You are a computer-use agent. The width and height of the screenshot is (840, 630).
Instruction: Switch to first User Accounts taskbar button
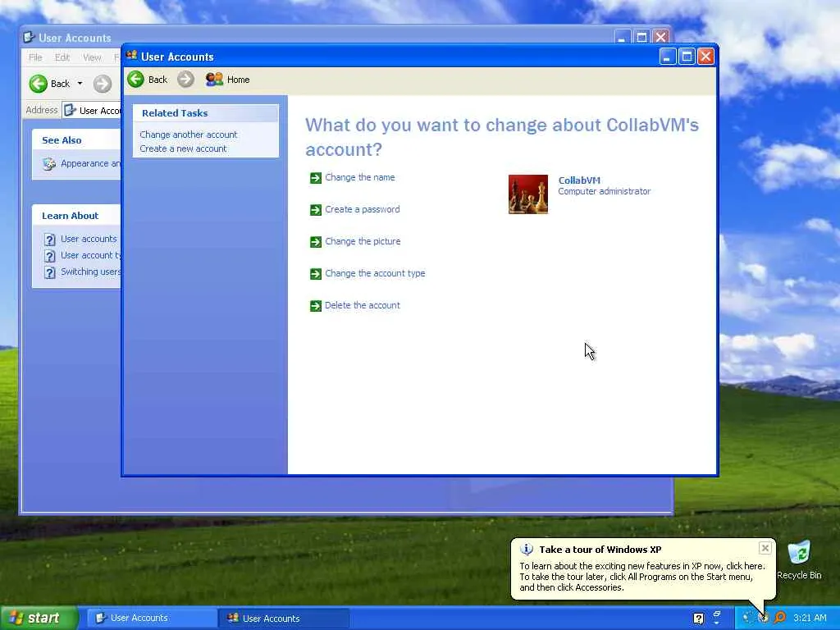click(x=152, y=619)
